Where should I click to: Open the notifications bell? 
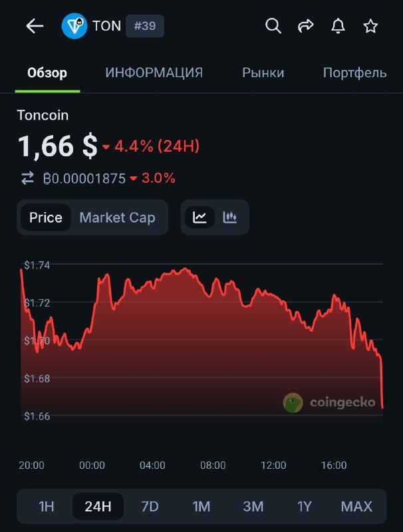click(338, 26)
